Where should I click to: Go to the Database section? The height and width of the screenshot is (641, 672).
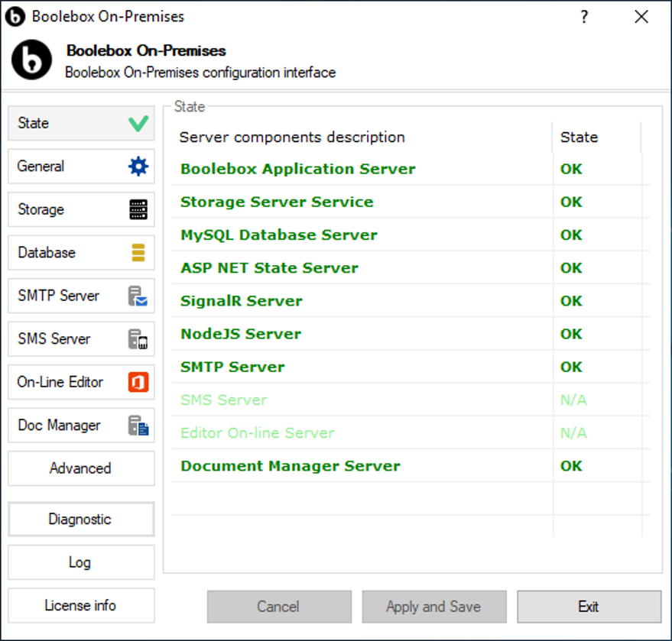tap(81, 253)
